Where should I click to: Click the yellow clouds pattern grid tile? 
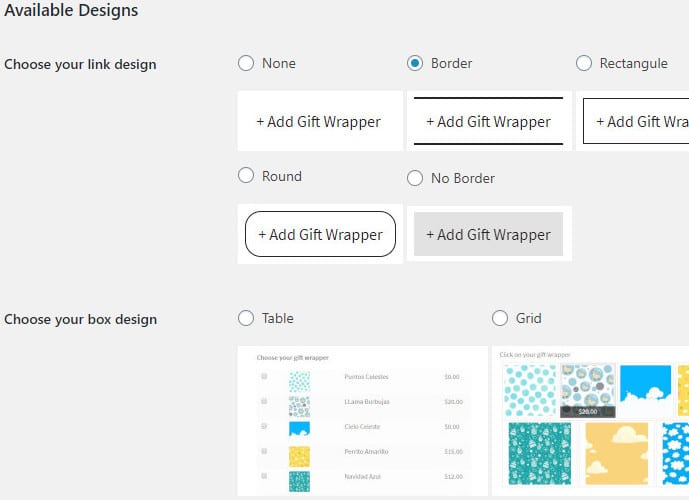(x=616, y=454)
